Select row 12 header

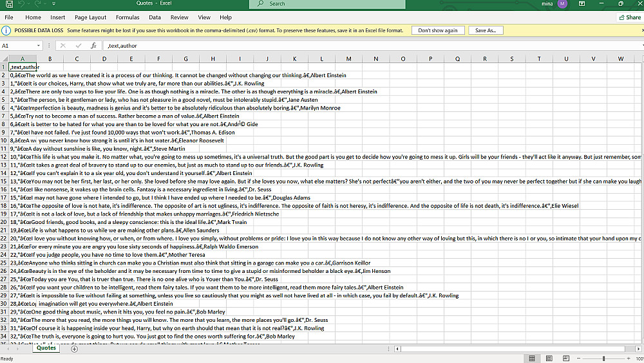(x=4, y=157)
